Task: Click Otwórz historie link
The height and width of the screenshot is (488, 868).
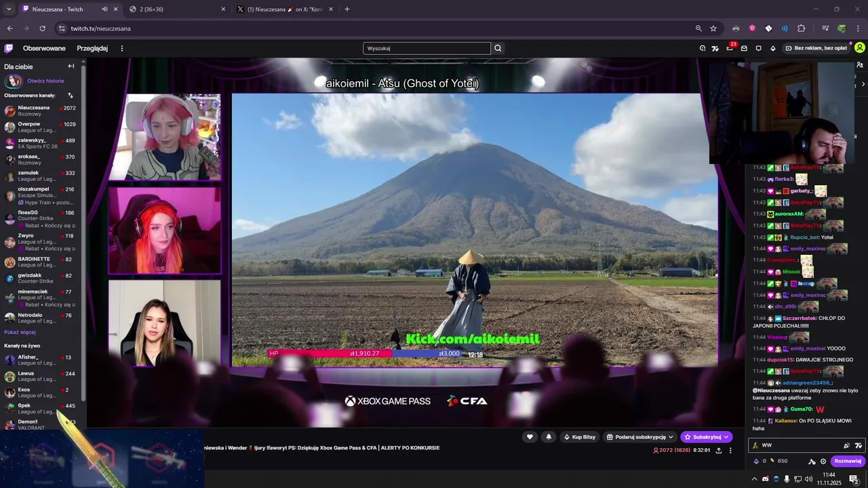Action: click(x=45, y=81)
